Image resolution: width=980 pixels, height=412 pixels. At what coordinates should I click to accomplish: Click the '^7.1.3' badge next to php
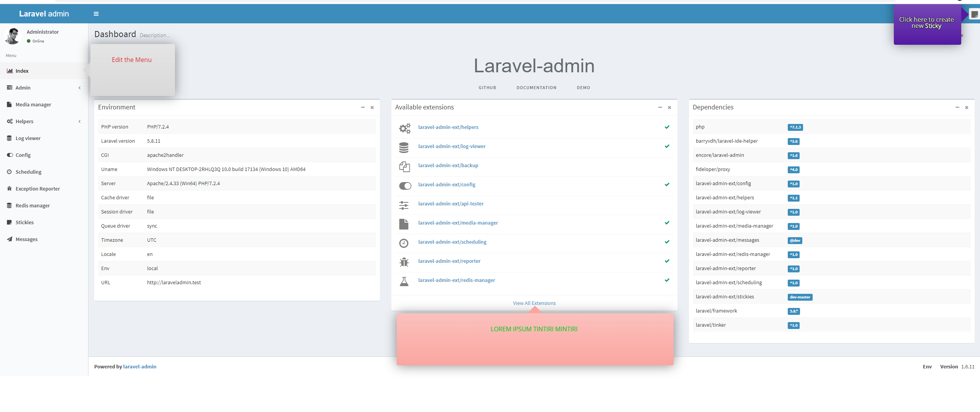(x=795, y=127)
